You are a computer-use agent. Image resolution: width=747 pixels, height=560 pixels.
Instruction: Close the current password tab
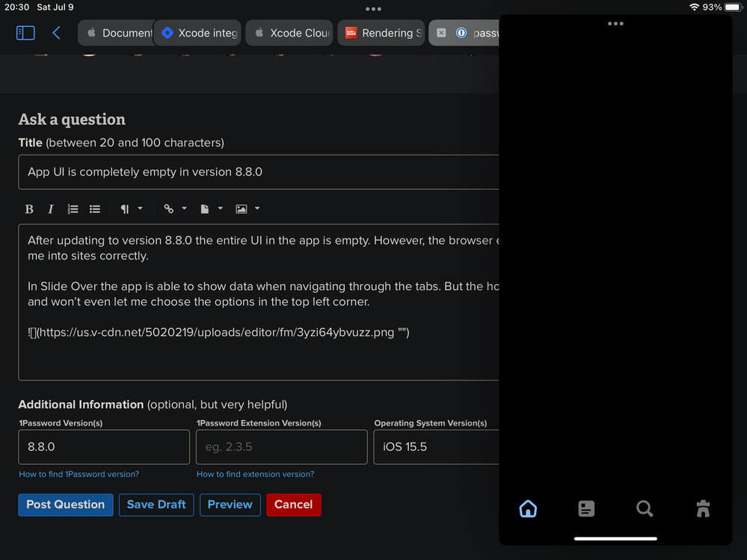click(x=441, y=33)
